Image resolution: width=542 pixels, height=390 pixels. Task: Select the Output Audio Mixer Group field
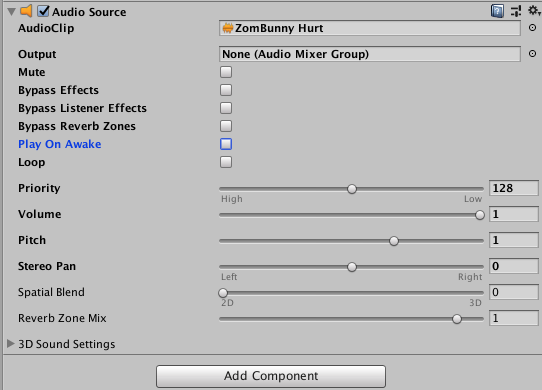[370, 54]
